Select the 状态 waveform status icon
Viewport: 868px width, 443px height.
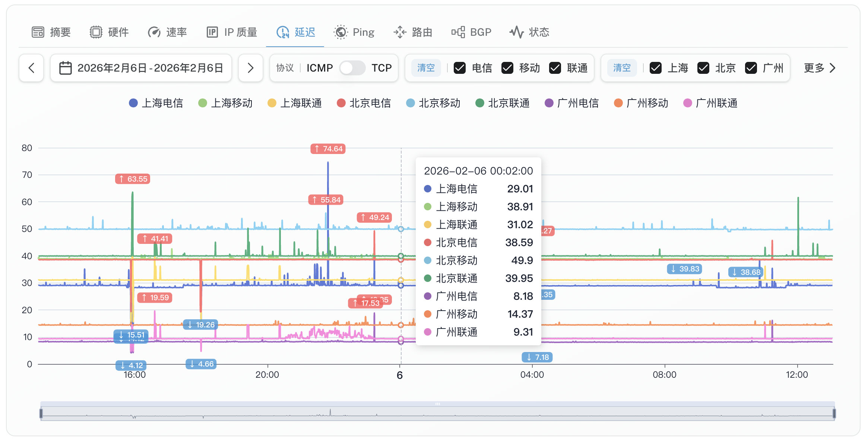pyautogui.click(x=517, y=32)
